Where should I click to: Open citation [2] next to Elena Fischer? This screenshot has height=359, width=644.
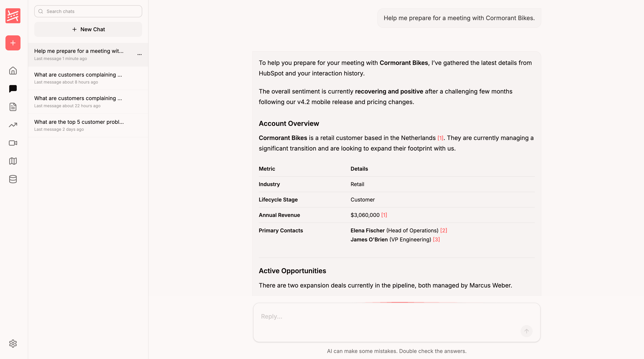(x=444, y=230)
